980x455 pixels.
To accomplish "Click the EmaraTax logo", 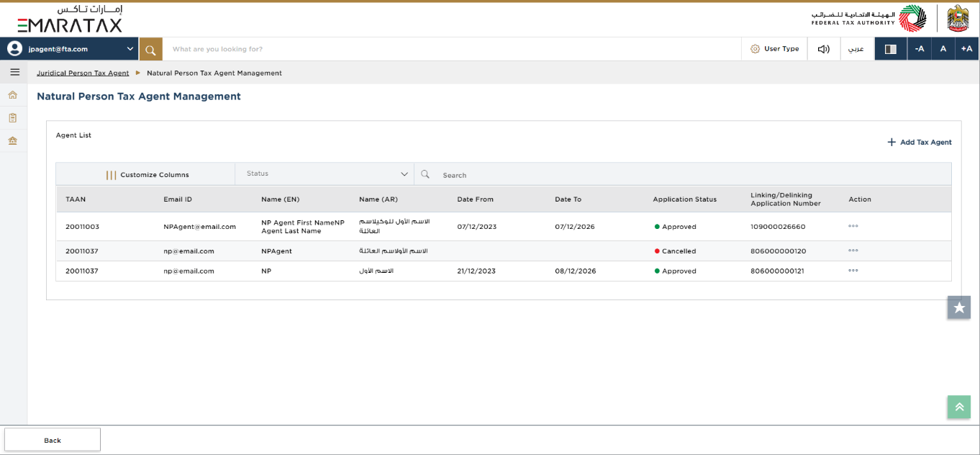I will [x=70, y=19].
